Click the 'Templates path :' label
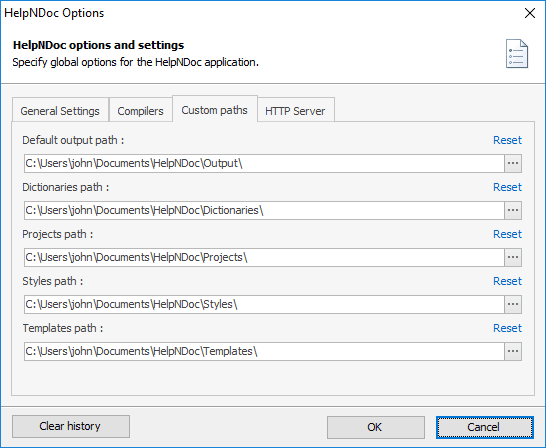Image resolution: width=546 pixels, height=448 pixels. 63,328
